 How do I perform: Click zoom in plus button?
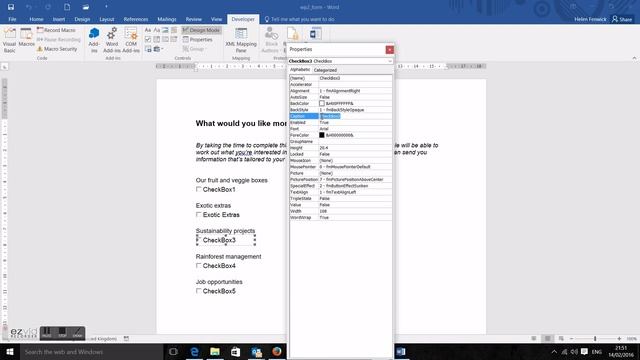tap(619, 338)
